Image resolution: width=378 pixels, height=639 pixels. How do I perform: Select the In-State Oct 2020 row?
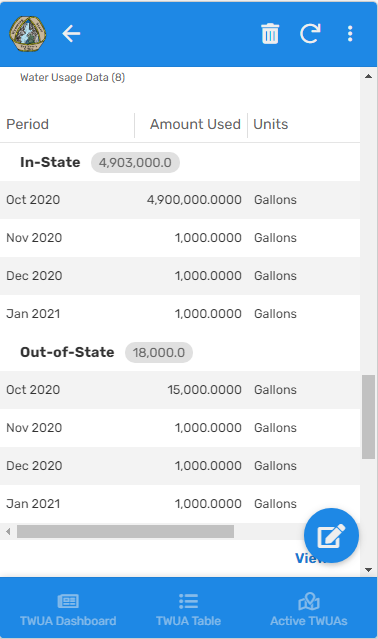(x=180, y=200)
